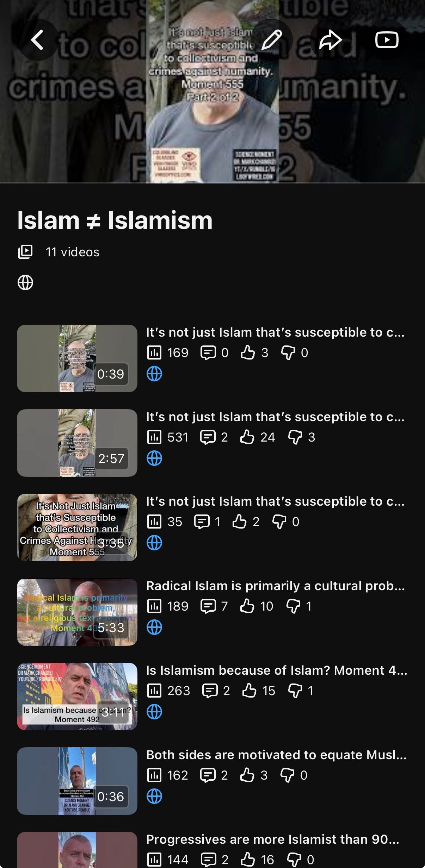Open playlist in YouTube play icon
Viewport: 425px width, 868px height.
click(x=387, y=40)
